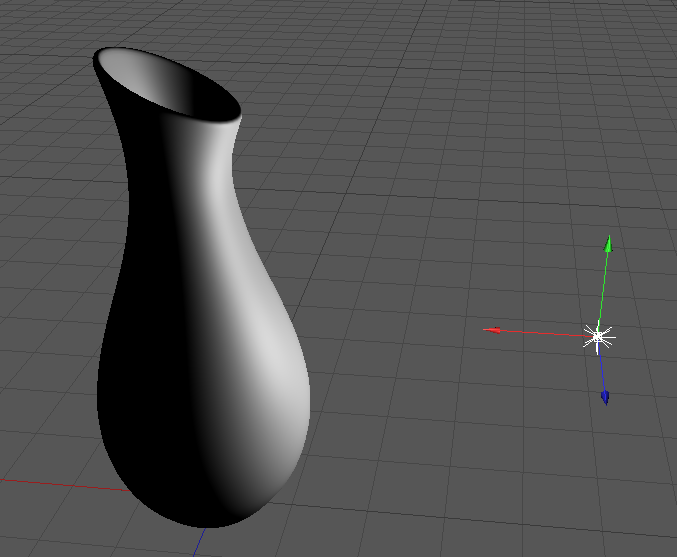Click inside the vase's open mouth
The height and width of the screenshot is (557, 677).
175,88
